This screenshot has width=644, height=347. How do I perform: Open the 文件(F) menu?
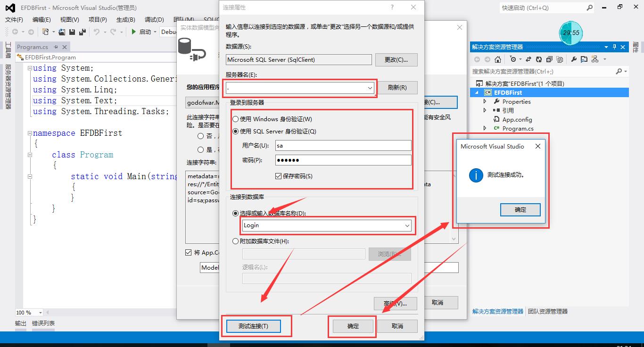14,19
